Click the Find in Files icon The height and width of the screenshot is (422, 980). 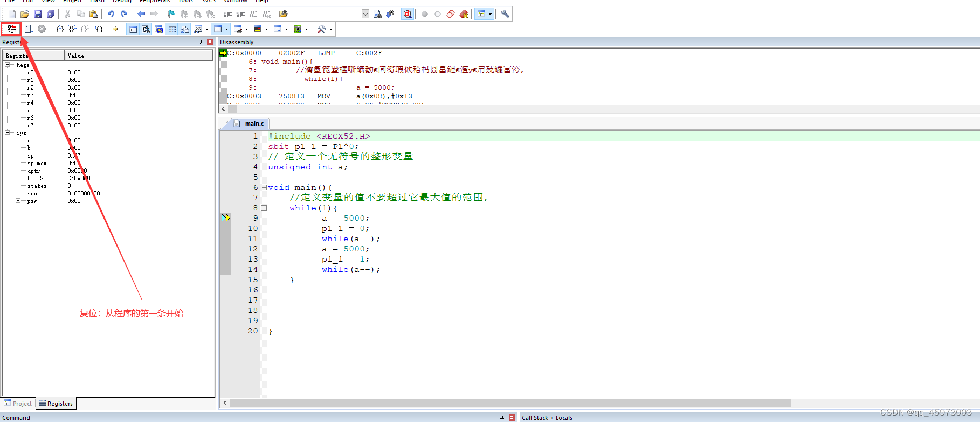(x=284, y=14)
